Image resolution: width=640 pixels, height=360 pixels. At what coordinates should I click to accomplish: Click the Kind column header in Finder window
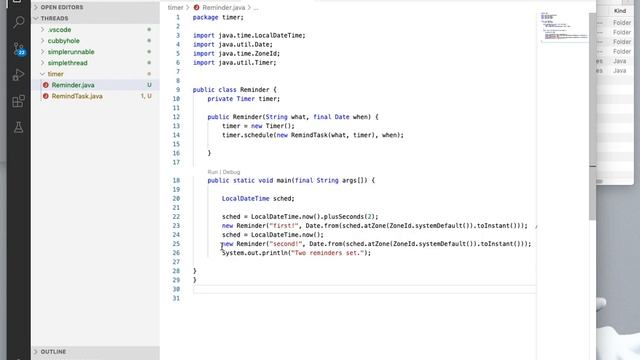click(x=620, y=11)
